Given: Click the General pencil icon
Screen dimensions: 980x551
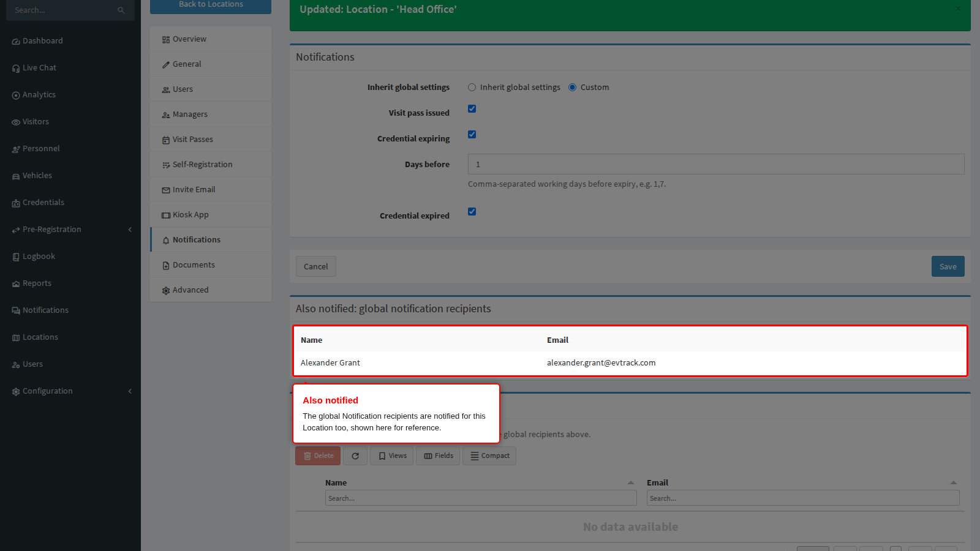Looking at the screenshot, I should 166,65.
